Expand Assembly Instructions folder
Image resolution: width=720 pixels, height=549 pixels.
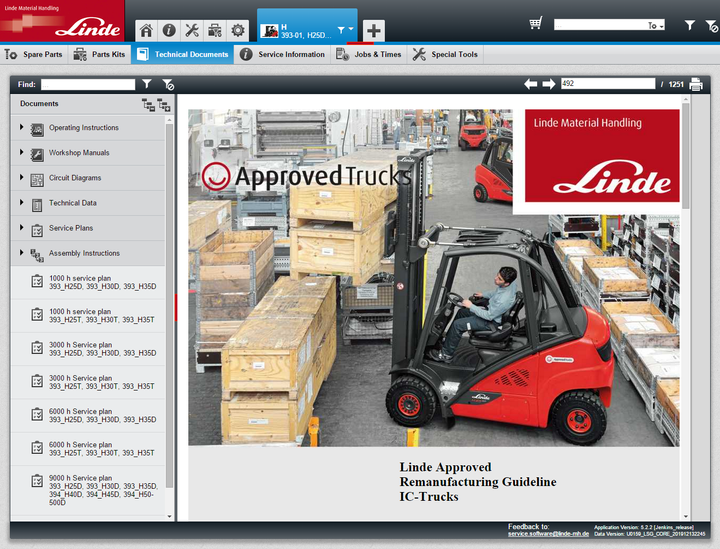(21, 252)
